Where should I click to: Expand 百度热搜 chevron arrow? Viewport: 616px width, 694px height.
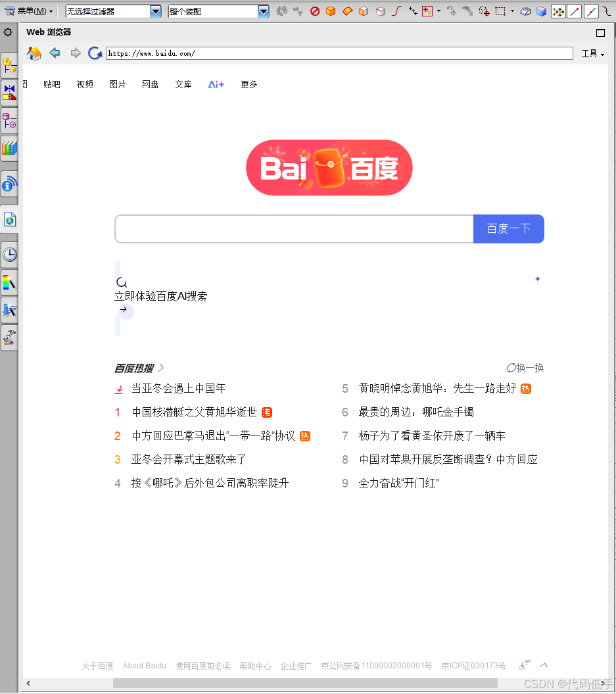pos(161,368)
